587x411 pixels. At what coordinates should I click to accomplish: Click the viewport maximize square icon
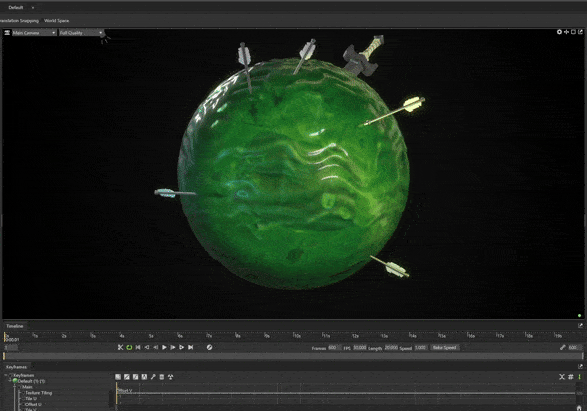574,32
